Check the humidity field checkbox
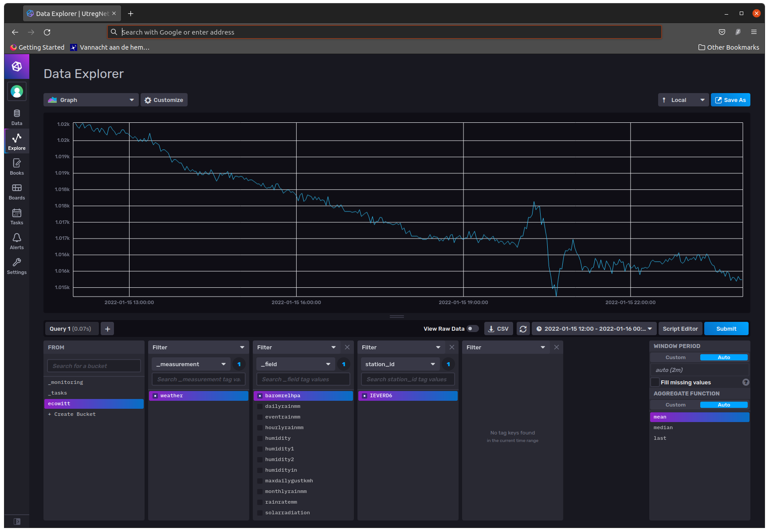The width and height of the screenshot is (769, 532). point(260,438)
